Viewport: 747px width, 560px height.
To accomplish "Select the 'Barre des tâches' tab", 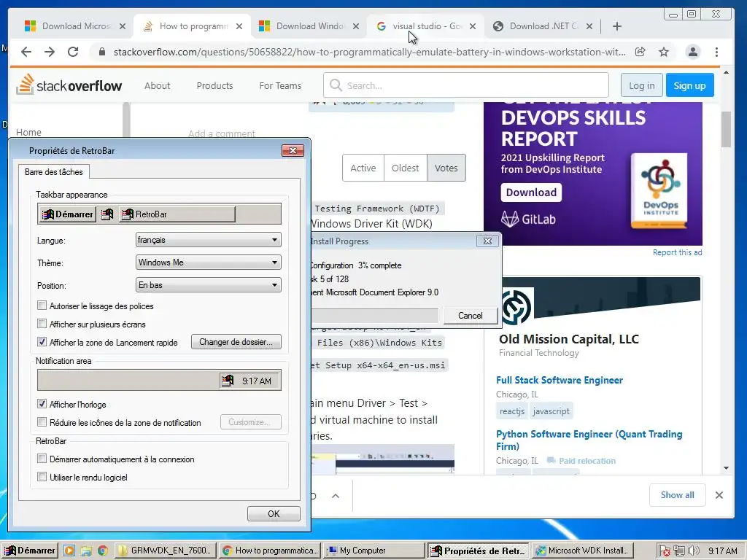I will [x=54, y=172].
